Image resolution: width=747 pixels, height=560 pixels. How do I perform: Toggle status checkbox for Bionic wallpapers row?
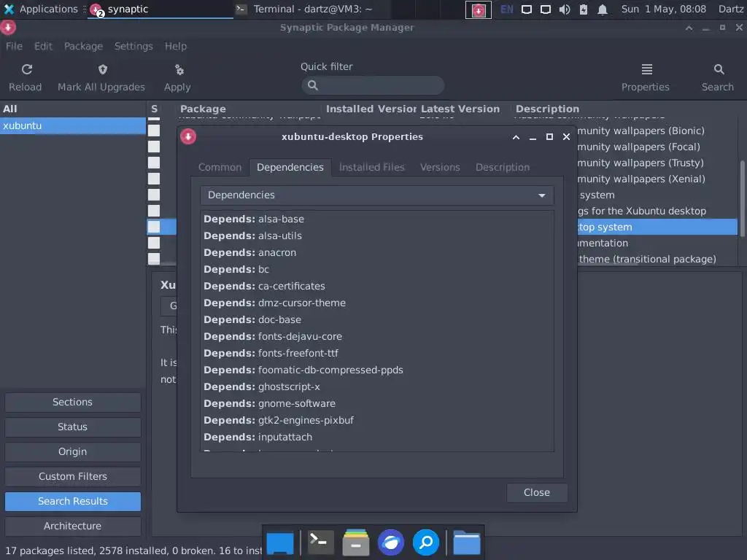[154, 131]
